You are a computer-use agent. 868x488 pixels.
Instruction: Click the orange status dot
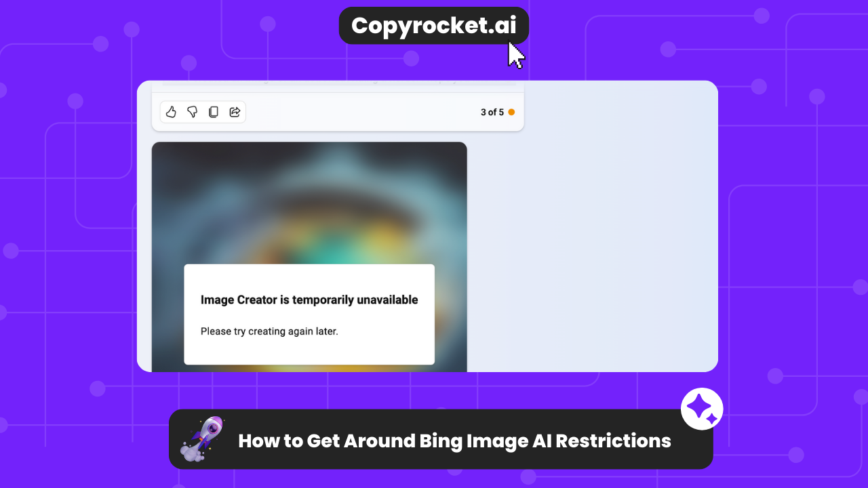(x=511, y=113)
